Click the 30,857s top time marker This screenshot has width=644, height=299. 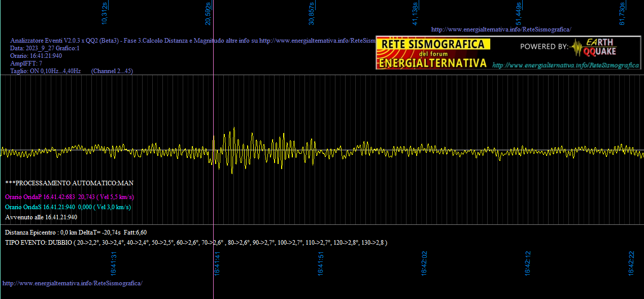(312, 13)
